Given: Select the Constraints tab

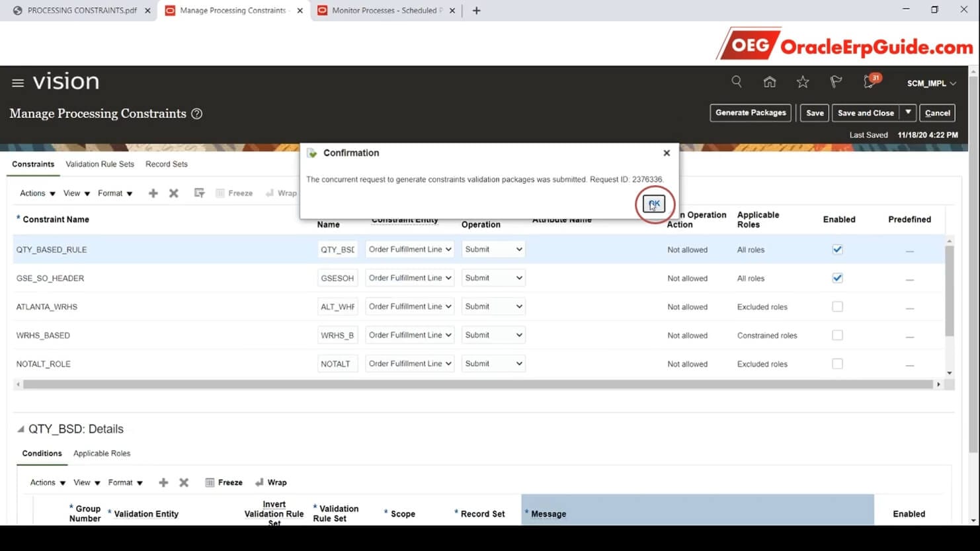Looking at the screenshot, I should point(33,164).
